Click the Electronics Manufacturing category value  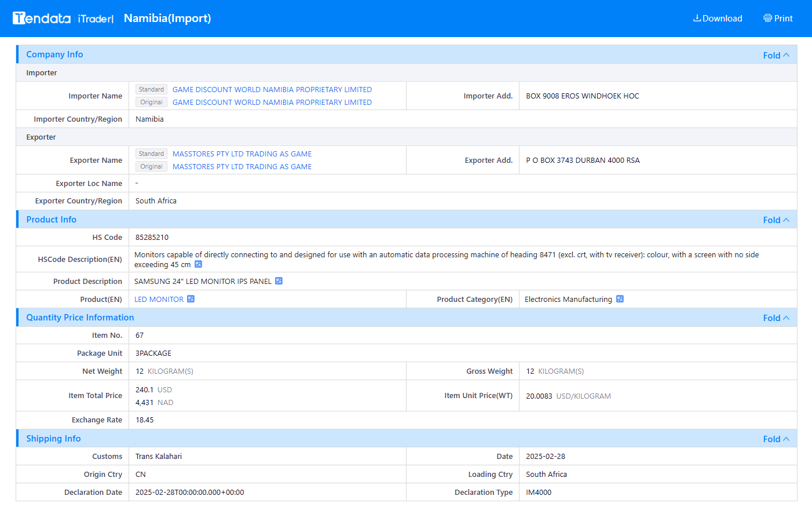[568, 299]
